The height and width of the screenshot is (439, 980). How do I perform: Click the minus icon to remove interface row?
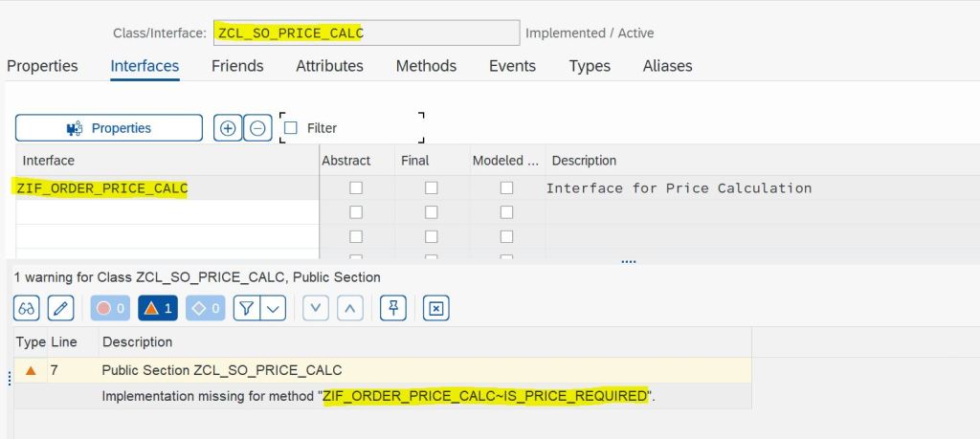coord(257,128)
